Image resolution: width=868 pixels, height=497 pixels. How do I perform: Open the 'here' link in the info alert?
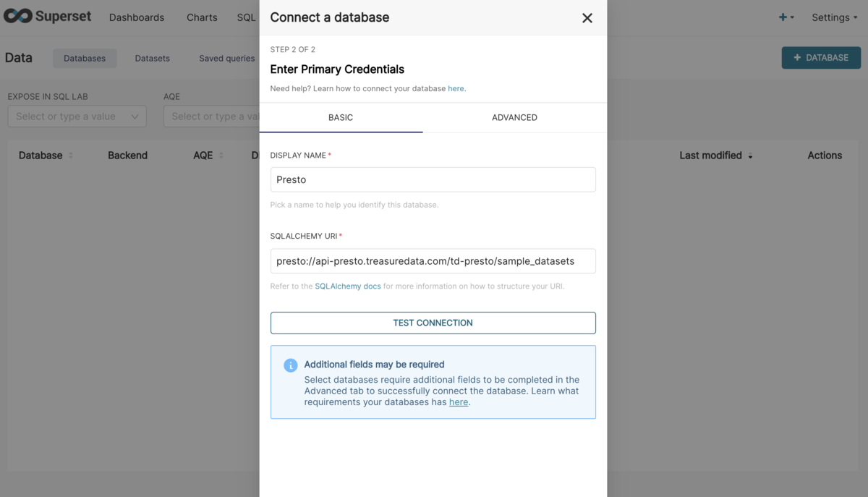coord(459,402)
